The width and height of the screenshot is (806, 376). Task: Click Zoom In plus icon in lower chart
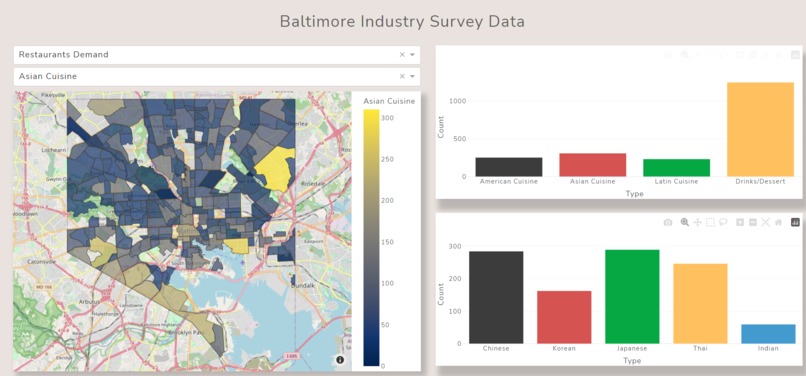(x=740, y=222)
